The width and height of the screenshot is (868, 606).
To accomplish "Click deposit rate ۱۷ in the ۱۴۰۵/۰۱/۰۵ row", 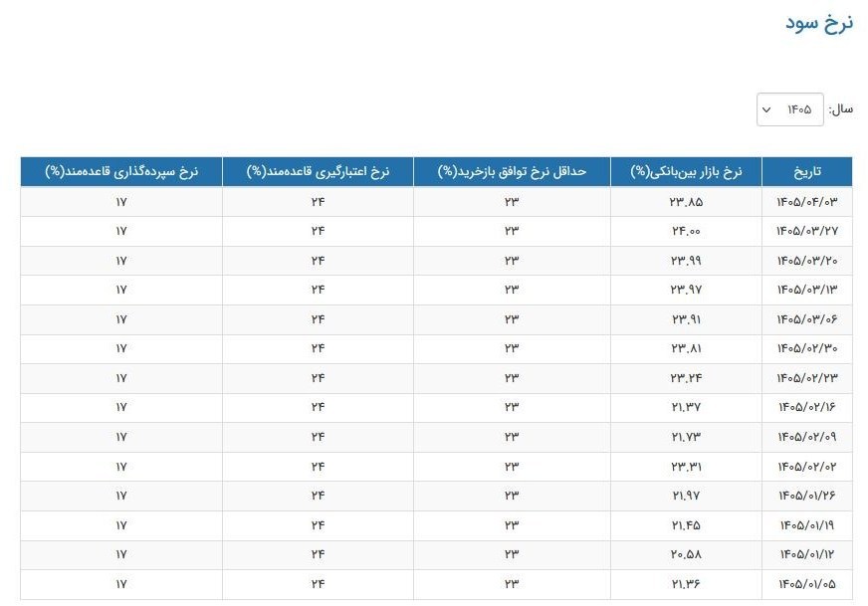I will (x=121, y=584).
